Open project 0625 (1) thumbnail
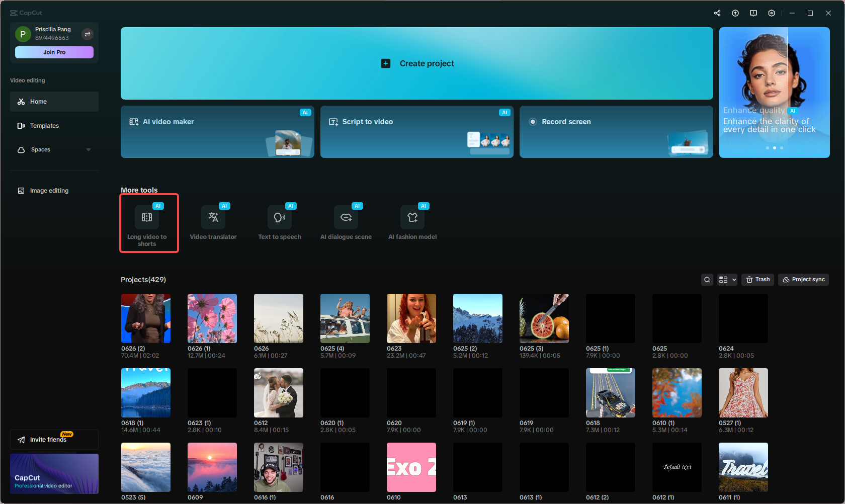The height and width of the screenshot is (504, 845). [x=611, y=318]
